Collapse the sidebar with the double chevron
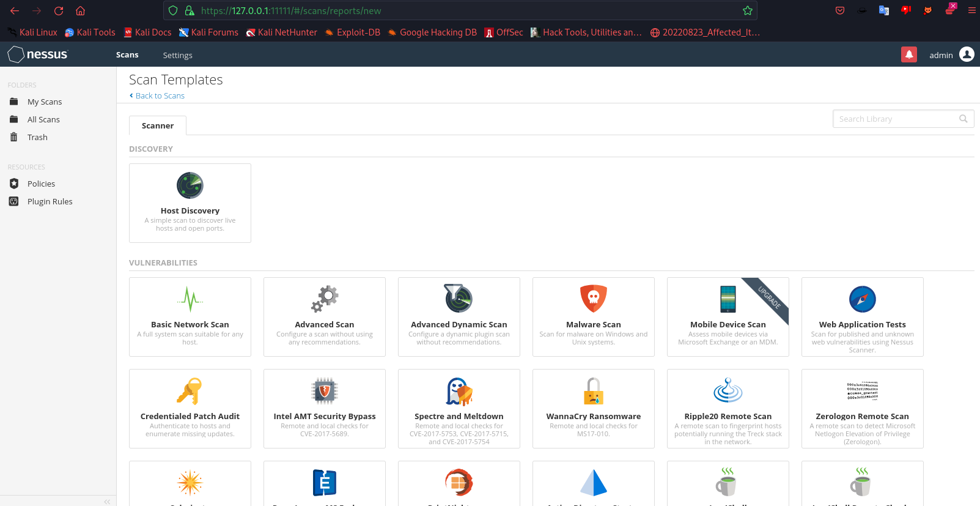The height and width of the screenshot is (506, 980). 107,501
